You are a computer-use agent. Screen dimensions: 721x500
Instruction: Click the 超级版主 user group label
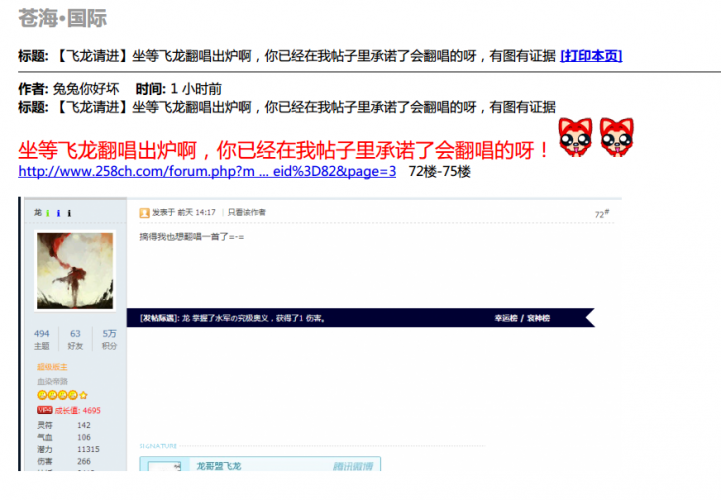(x=51, y=367)
